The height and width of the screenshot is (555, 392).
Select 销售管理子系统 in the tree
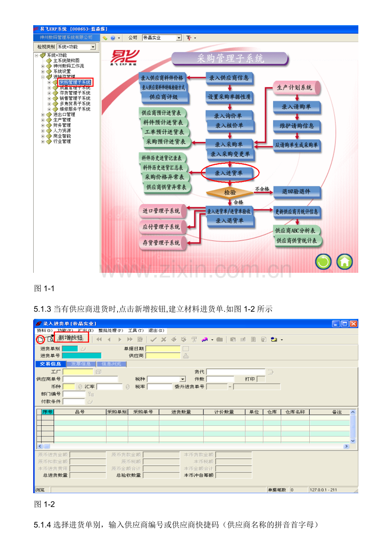point(75,98)
